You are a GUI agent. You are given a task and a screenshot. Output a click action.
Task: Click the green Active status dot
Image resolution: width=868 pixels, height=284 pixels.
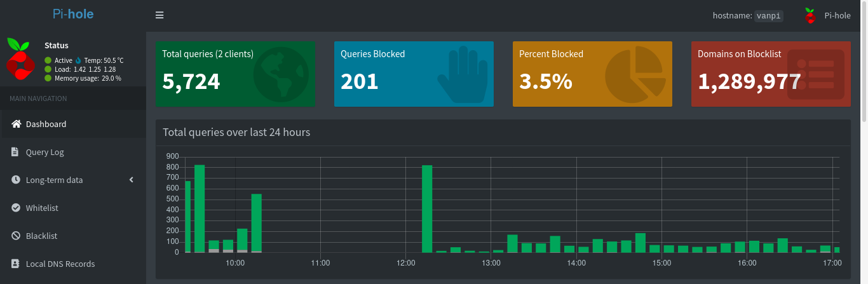click(48, 60)
